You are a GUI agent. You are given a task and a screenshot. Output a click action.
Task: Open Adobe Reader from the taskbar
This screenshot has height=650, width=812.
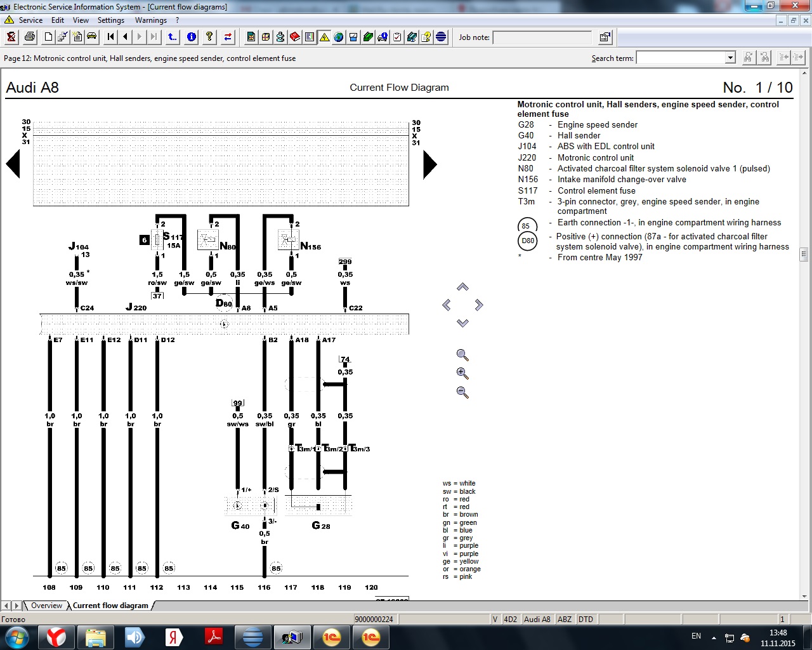214,637
